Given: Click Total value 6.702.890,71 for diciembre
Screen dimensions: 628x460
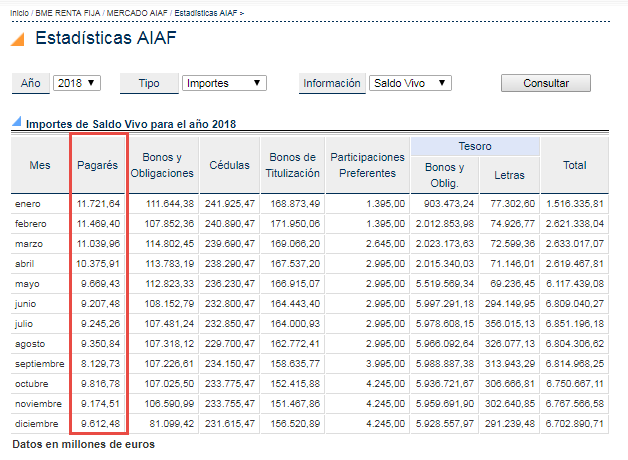Looking at the screenshot, I should pos(575,424).
